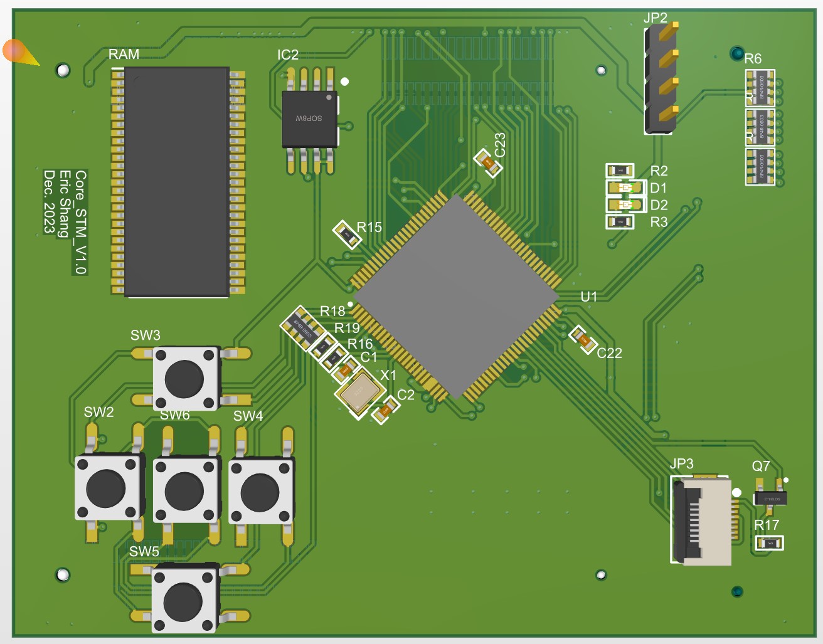Select the U1 microcontroller chip

click(457, 296)
